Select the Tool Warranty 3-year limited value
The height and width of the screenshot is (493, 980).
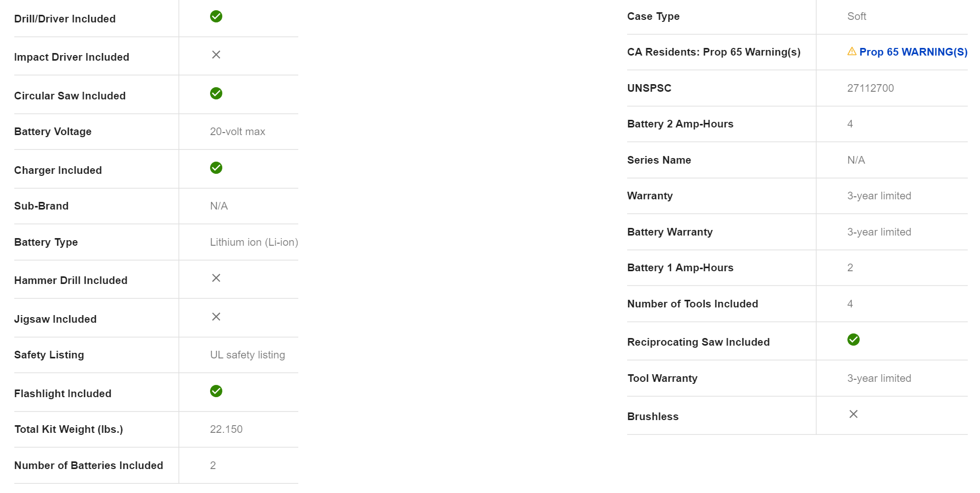tap(879, 378)
